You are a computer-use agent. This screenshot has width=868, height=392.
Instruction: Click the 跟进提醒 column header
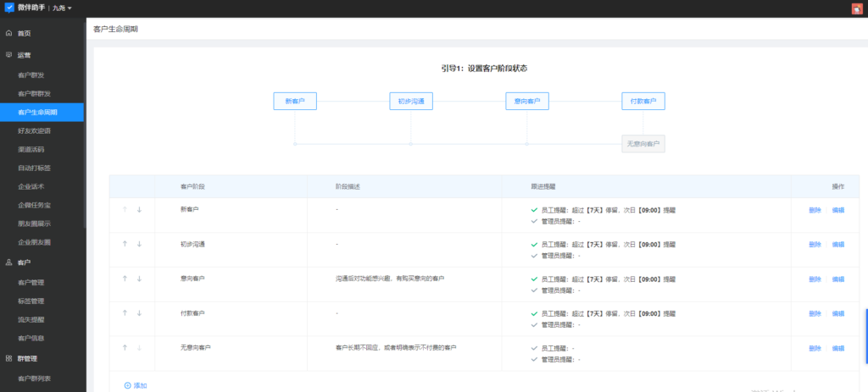point(542,187)
